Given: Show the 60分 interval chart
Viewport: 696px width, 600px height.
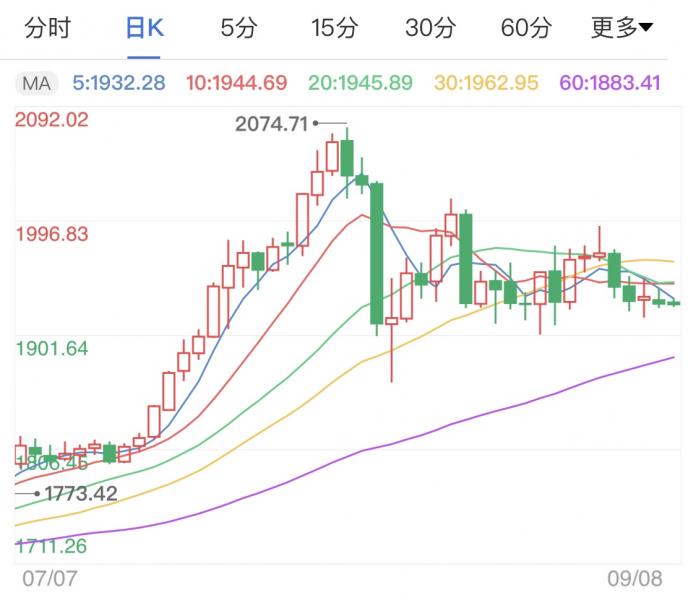Looking at the screenshot, I should [526, 28].
